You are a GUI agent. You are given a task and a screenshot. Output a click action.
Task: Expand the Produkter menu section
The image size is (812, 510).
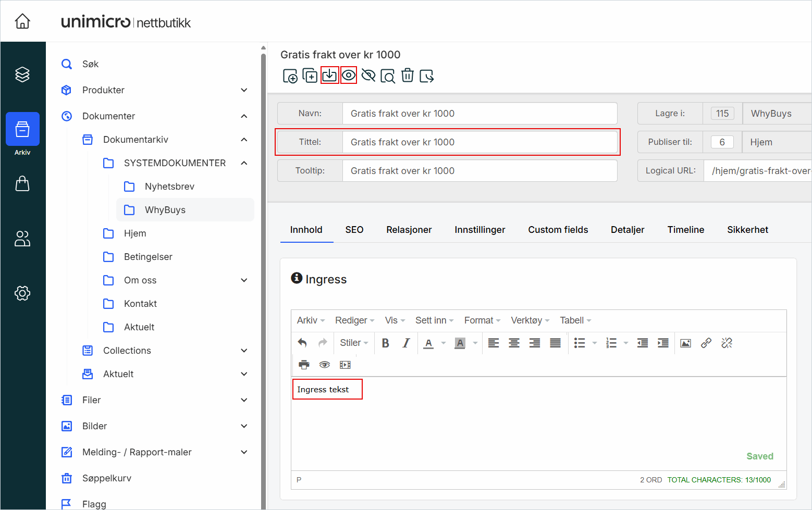click(244, 90)
